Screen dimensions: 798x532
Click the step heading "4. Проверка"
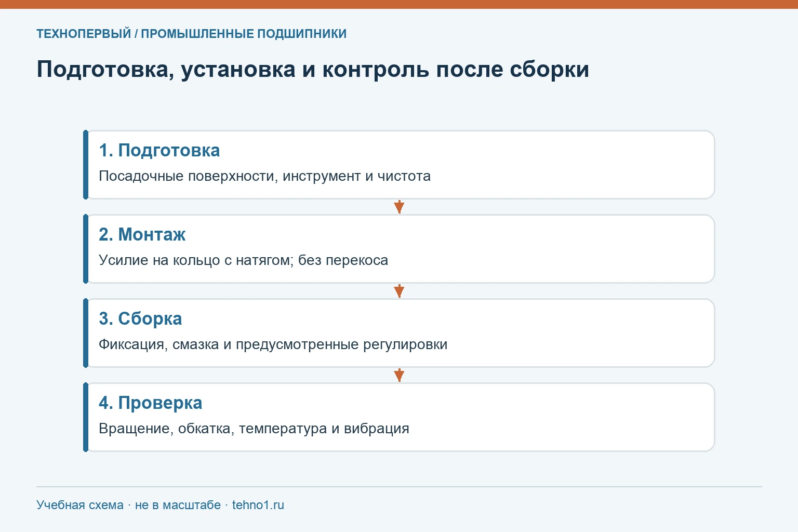(151, 403)
